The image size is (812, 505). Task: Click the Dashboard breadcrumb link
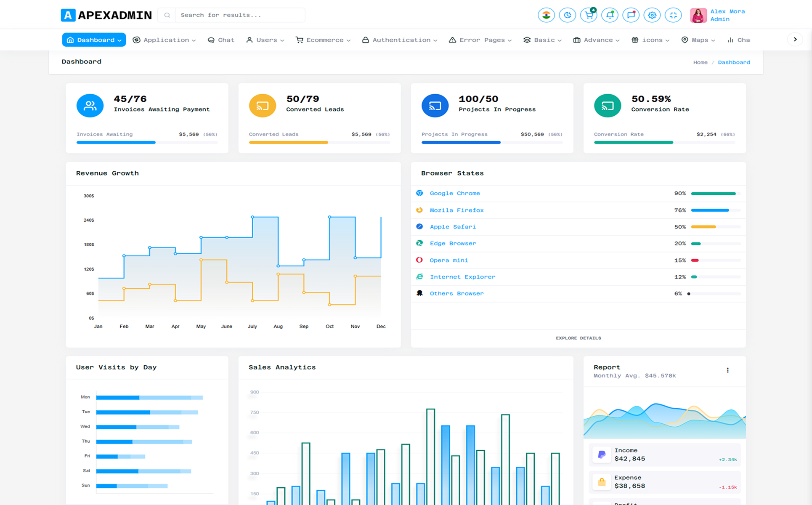click(734, 62)
